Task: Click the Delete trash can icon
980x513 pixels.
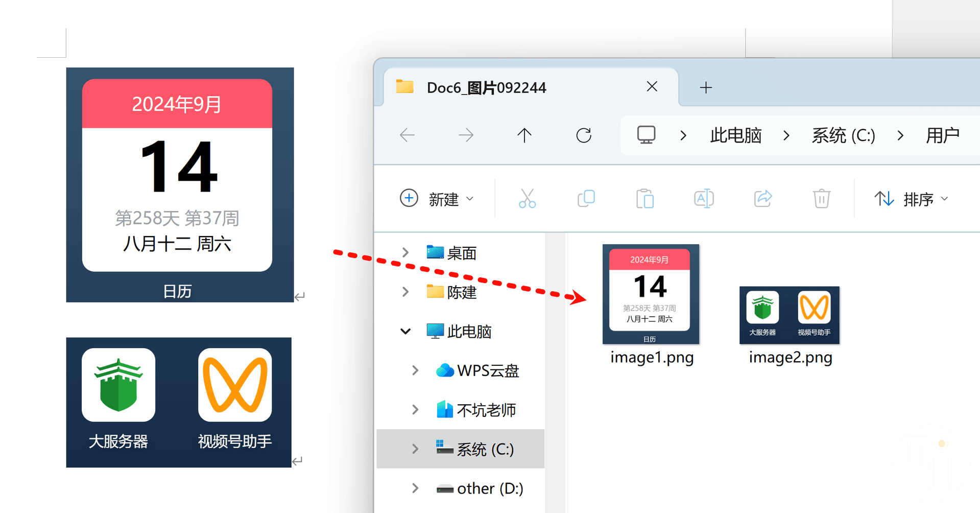Action: (x=822, y=198)
